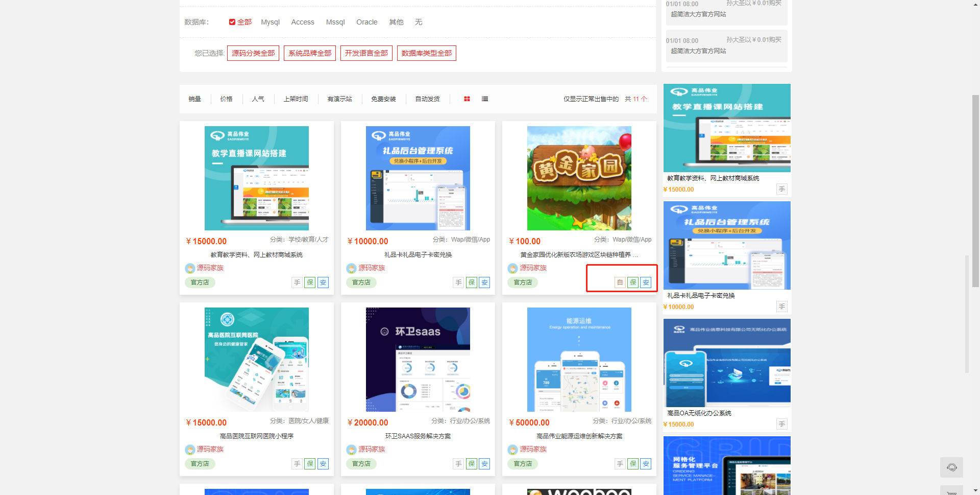Switch to grid view icon
Image resolution: width=980 pixels, height=495 pixels.
tap(467, 99)
